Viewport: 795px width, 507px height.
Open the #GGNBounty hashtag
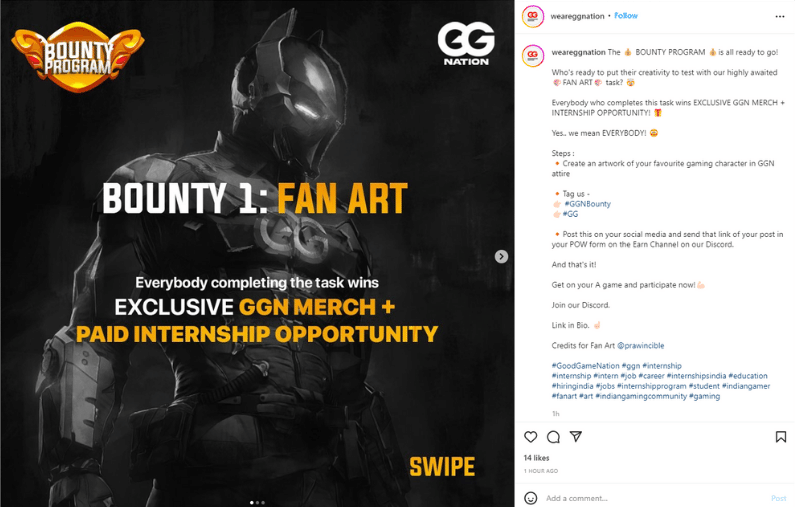pos(588,204)
